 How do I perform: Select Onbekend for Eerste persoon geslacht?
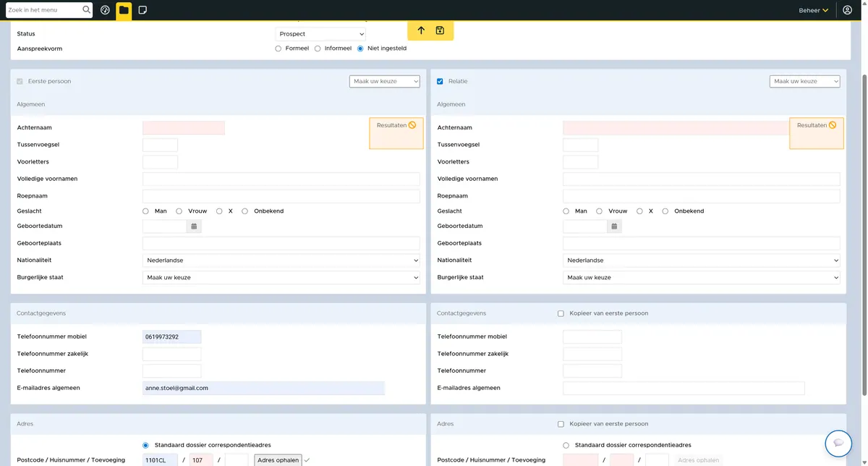tap(244, 211)
